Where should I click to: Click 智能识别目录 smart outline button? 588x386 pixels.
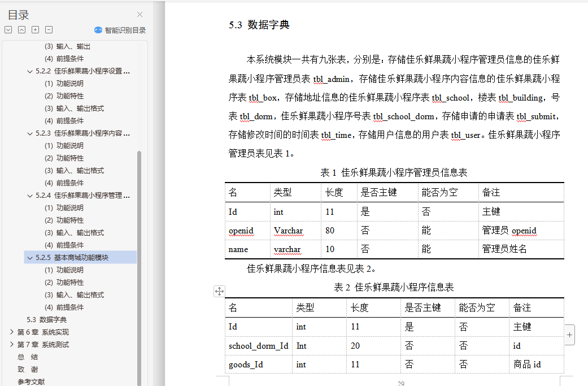(x=120, y=31)
